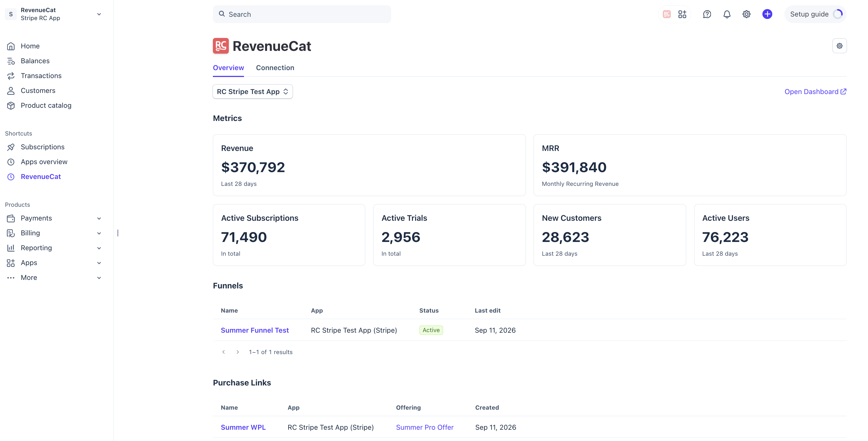868x441 pixels.
Task: Select Transactions menu label
Action: coord(41,76)
